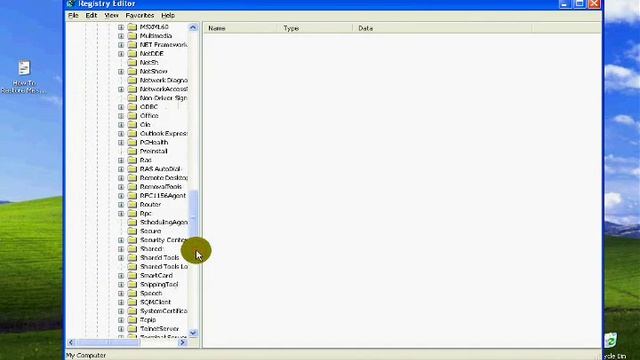The image size is (640, 360).
Task: Open the View menu
Action: tap(111, 16)
